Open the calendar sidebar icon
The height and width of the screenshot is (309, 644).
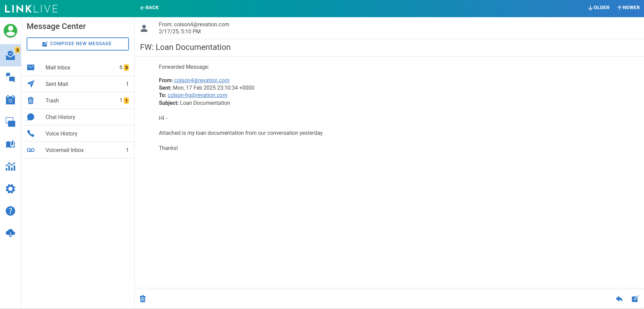click(10, 100)
